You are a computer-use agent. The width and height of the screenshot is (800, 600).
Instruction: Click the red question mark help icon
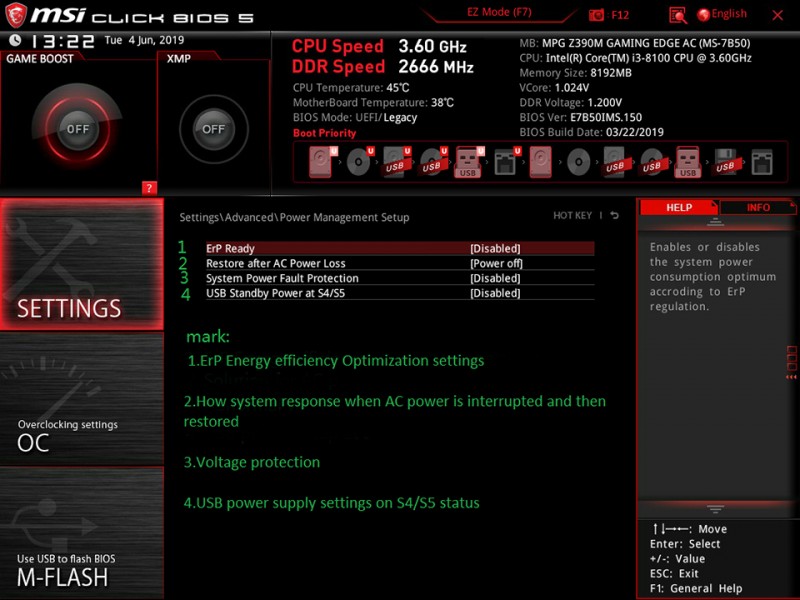click(x=149, y=188)
